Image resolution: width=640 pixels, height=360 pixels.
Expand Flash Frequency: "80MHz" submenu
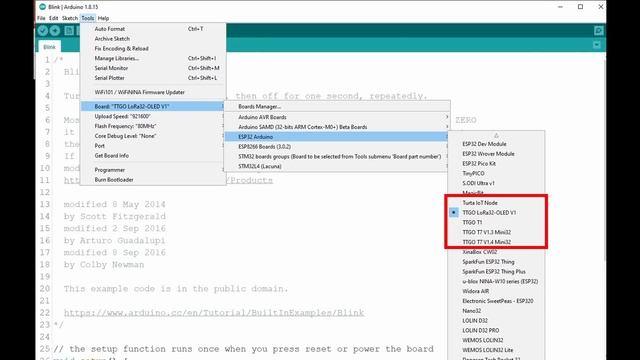tap(153, 126)
